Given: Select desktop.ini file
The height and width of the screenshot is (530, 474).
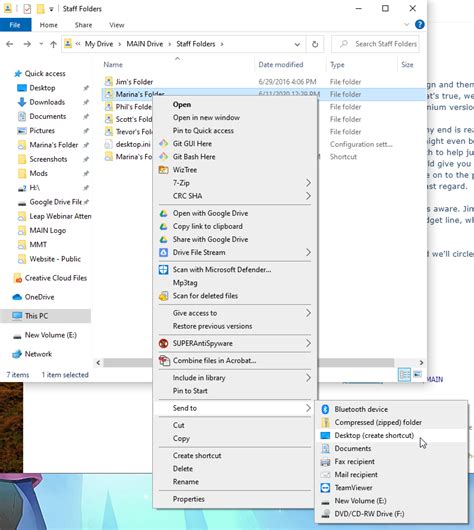Looking at the screenshot, I should pyautogui.click(x=133, y=144).
